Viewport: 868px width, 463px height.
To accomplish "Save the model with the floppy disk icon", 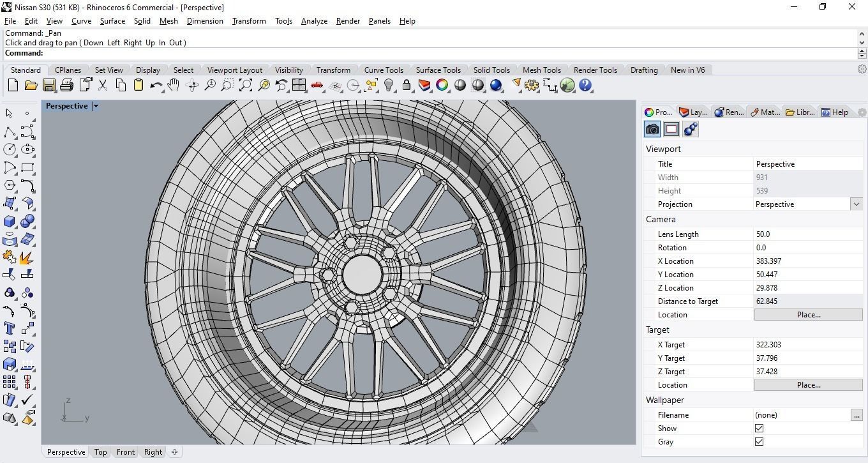I will [x=49, y=85].
